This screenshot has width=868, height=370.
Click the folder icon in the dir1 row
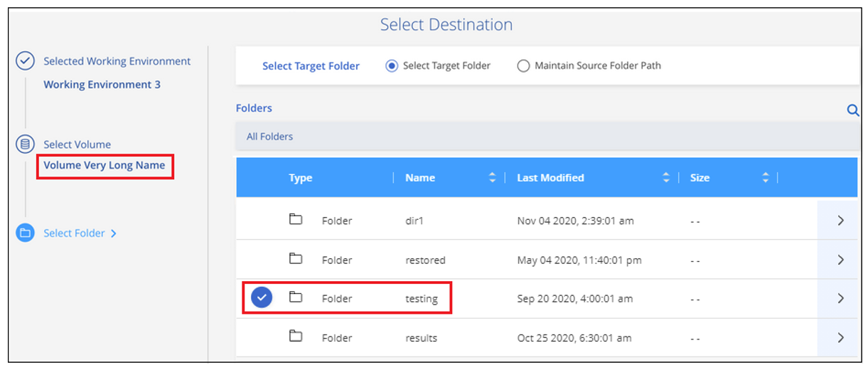pos(296,220)
